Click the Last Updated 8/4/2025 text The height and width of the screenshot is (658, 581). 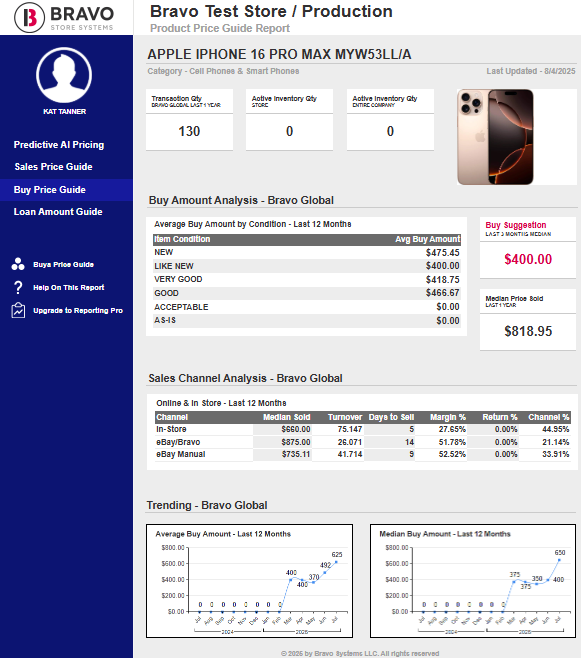[531, 71]
